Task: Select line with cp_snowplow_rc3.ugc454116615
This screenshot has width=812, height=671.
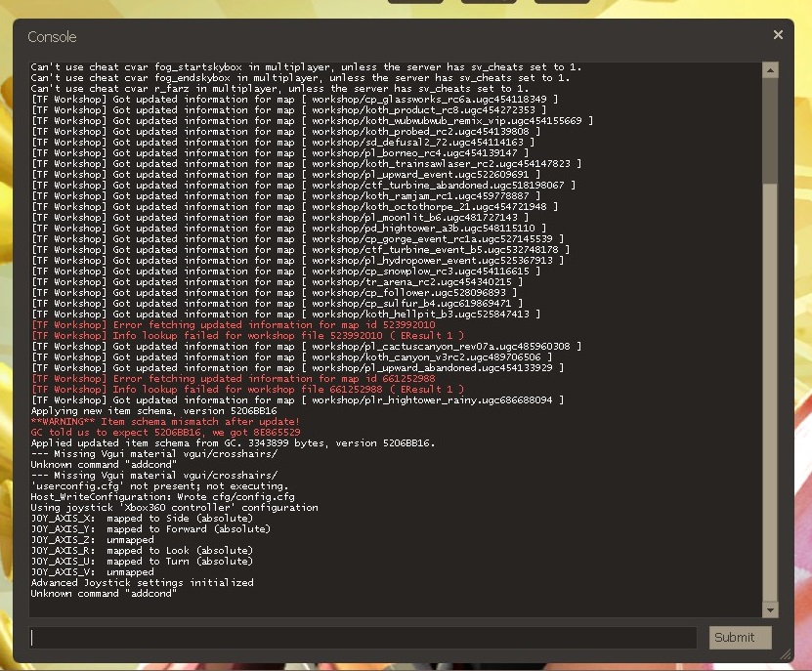Action: point(286,272)
